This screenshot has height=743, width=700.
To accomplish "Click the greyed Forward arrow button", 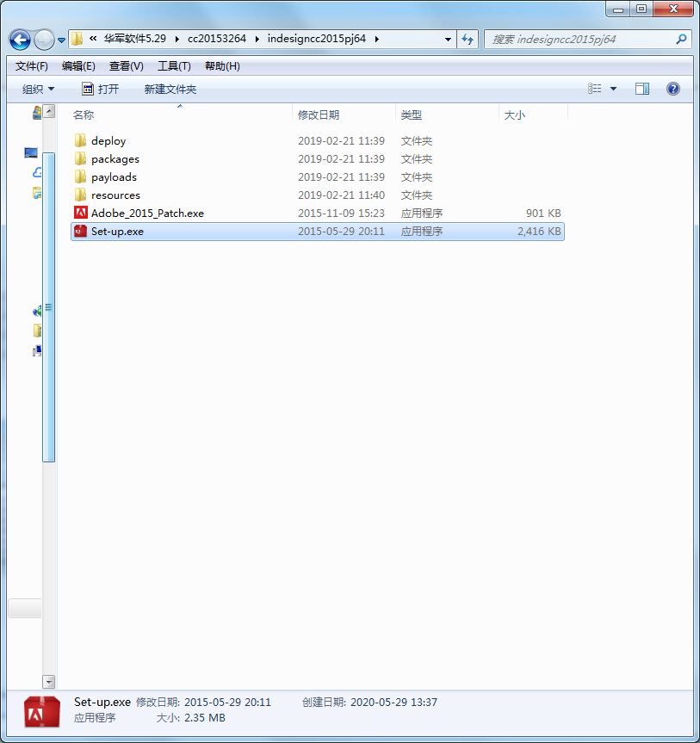I will click(44, 40).
